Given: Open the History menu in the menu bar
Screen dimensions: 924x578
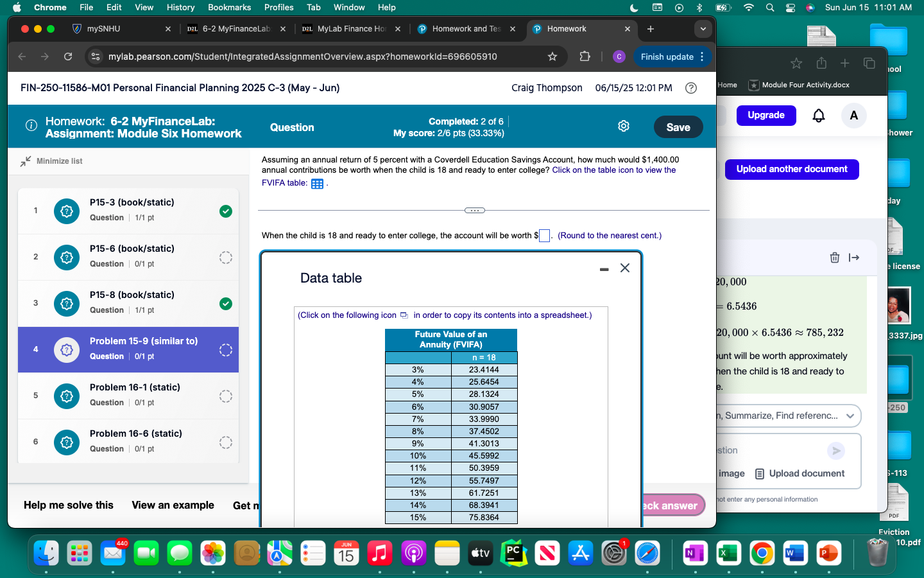Looking at the screenshot, I should [180, 7].
